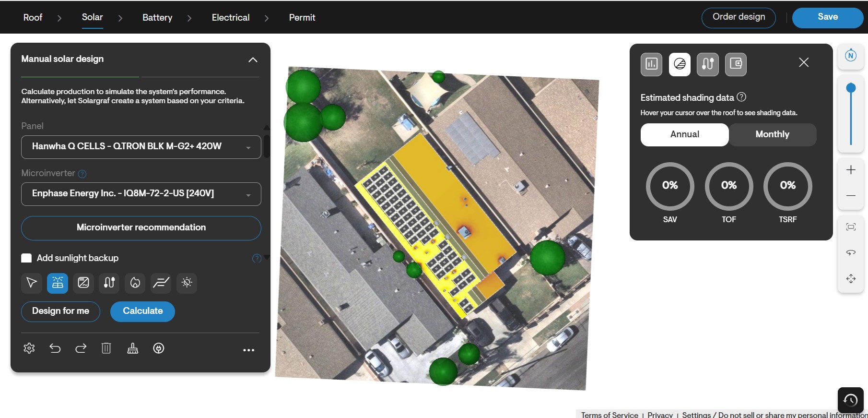Click the undo arrow icon

click(55, 348)
